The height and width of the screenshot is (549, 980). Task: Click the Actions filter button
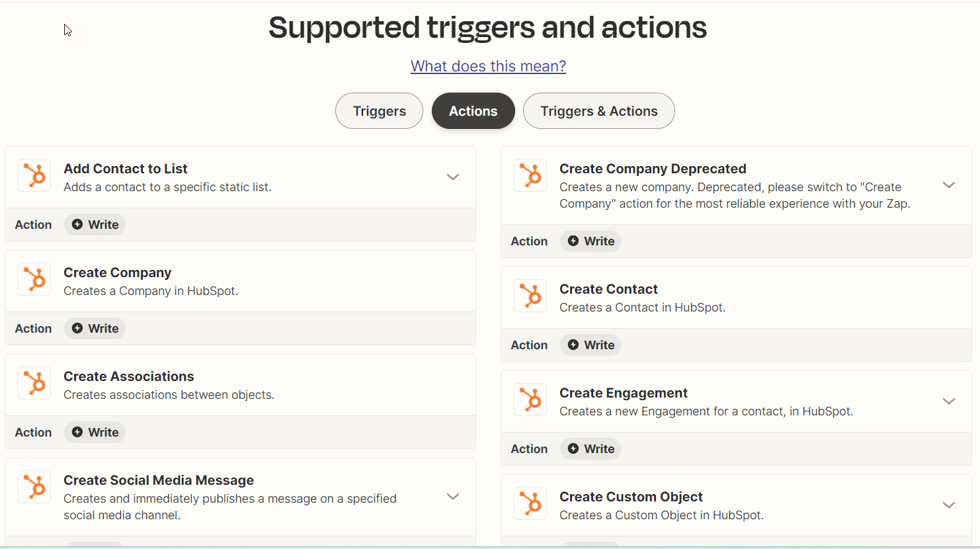click(473, 110)
